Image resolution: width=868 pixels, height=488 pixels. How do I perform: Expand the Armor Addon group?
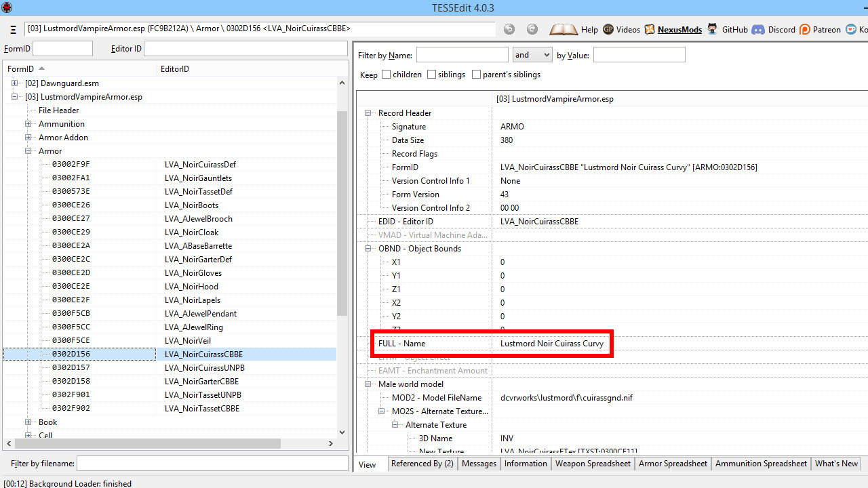(x=28, y=138)
